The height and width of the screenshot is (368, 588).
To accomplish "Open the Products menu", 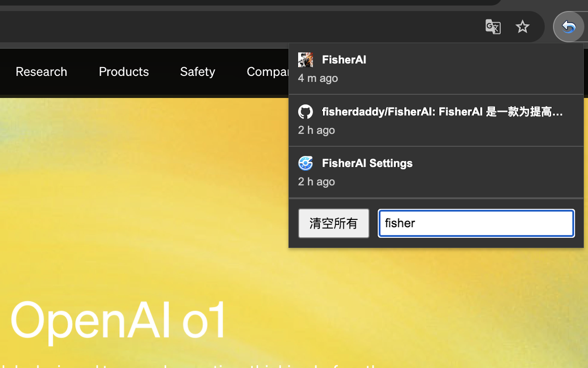I will coord(124,72).
